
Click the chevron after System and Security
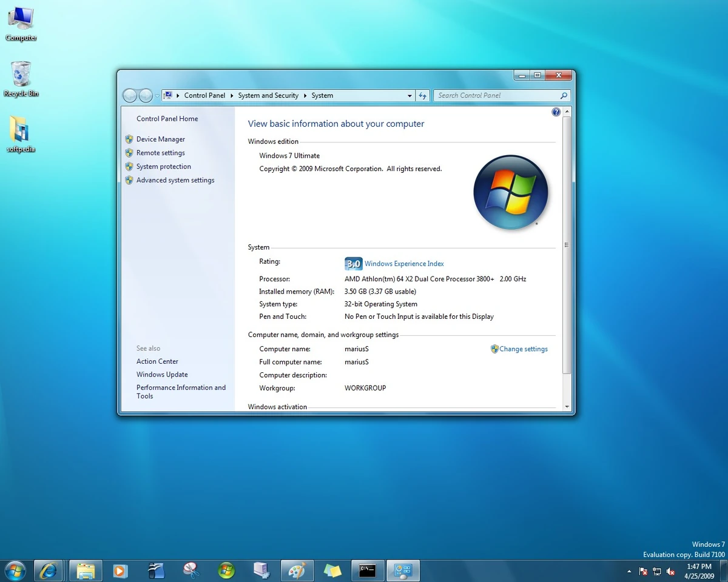[x=304, y=95]
